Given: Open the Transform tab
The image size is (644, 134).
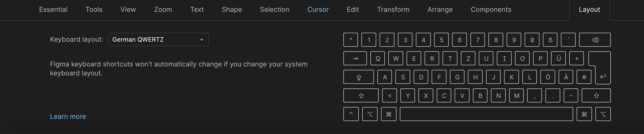Looking at the screenshot, I should pos(393,10).
